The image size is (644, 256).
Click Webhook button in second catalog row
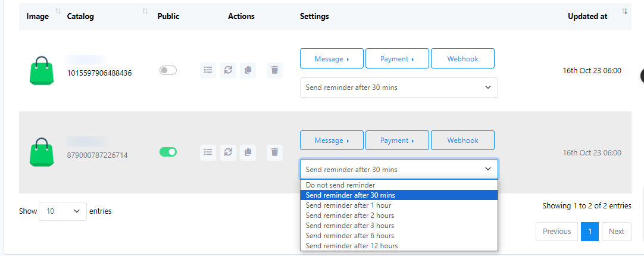(x=462, y=141)
